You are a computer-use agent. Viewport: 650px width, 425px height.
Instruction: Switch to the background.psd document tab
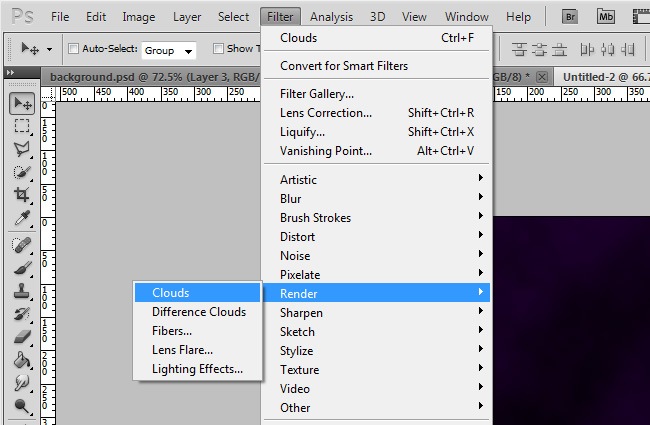coord(151,77)
